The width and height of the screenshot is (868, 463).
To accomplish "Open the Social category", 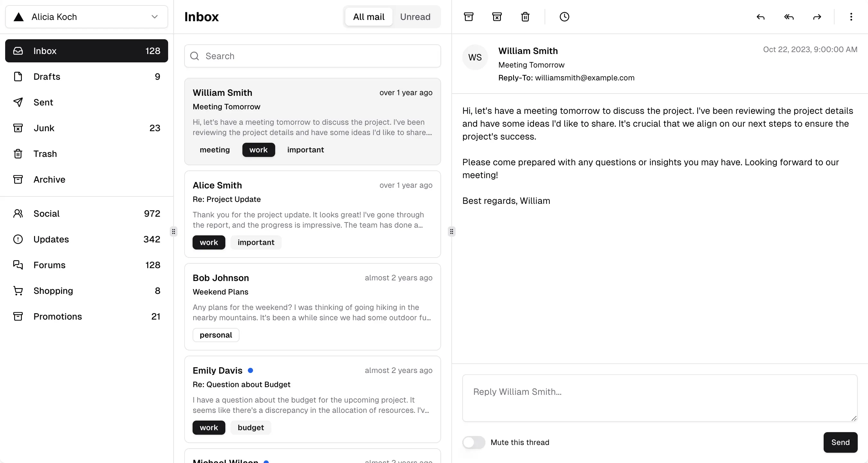I will [47, 213].
